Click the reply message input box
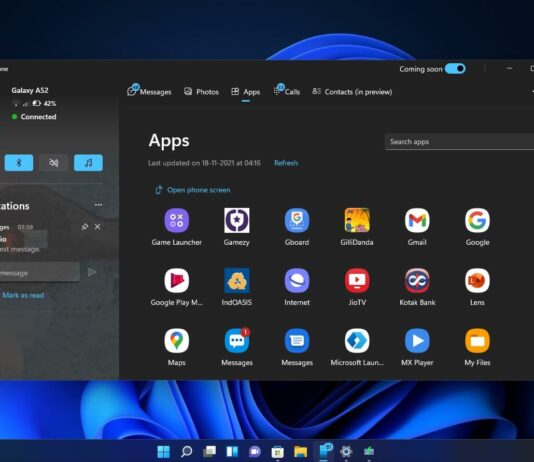 (x=40, y=273)
